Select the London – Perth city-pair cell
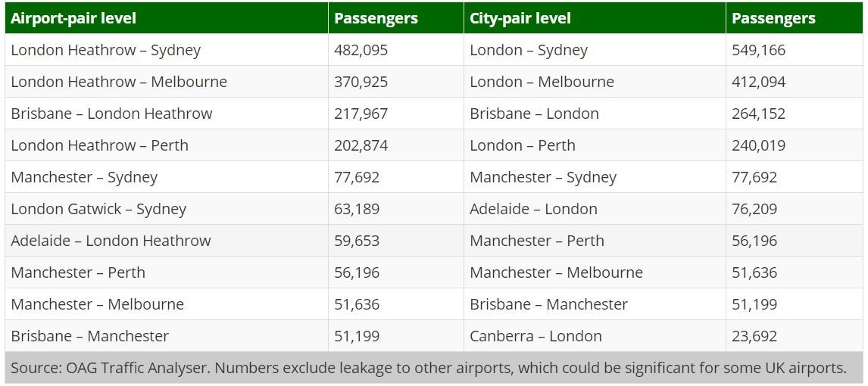Viewport: 868px width, 386px height. click(523, 145)
